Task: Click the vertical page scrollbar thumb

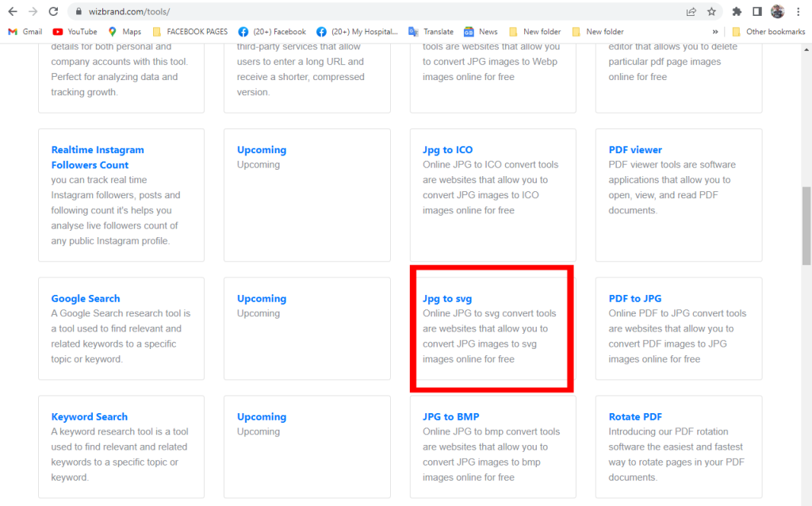Action: click(806, 226)
